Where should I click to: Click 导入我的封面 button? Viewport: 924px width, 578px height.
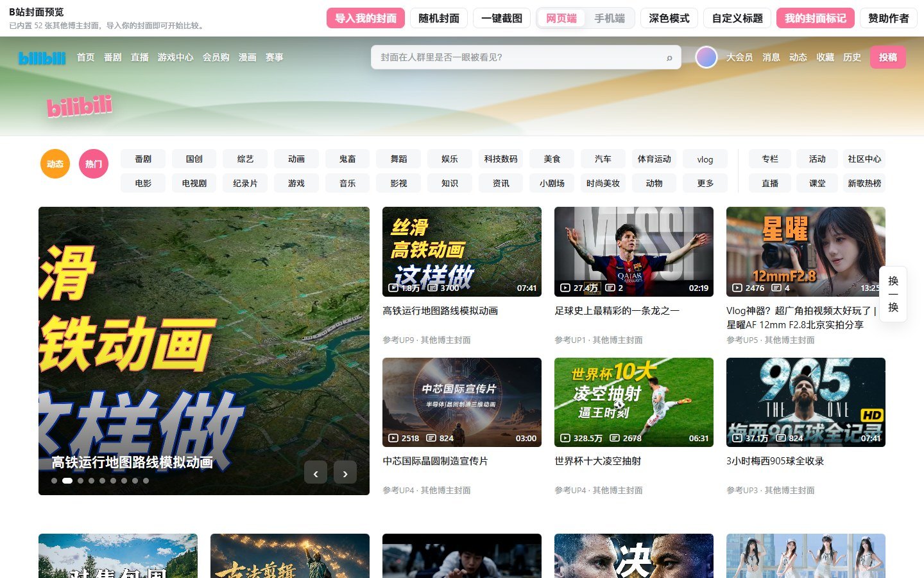point(366,18)
